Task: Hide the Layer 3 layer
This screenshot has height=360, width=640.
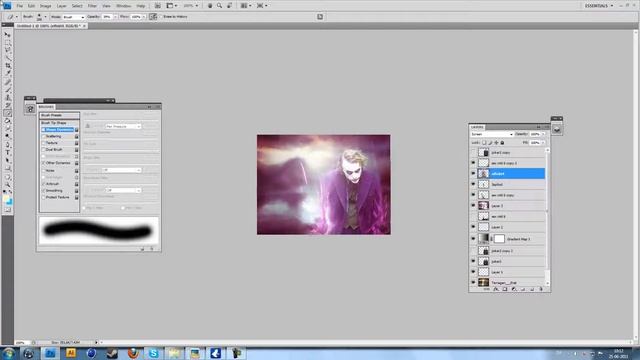Action: point(473,206)
